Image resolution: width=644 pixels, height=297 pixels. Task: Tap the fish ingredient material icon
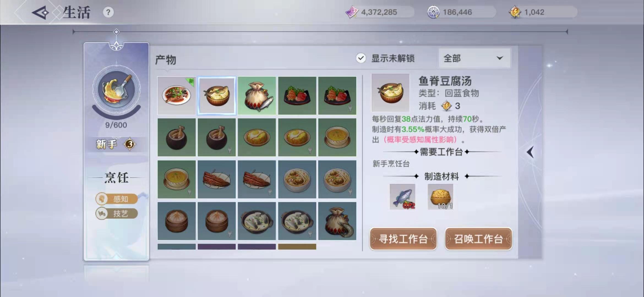[402, 197]
